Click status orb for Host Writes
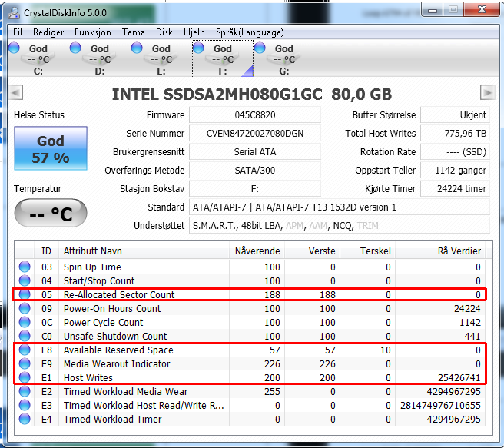504x448 pixels. click(25, 377)
